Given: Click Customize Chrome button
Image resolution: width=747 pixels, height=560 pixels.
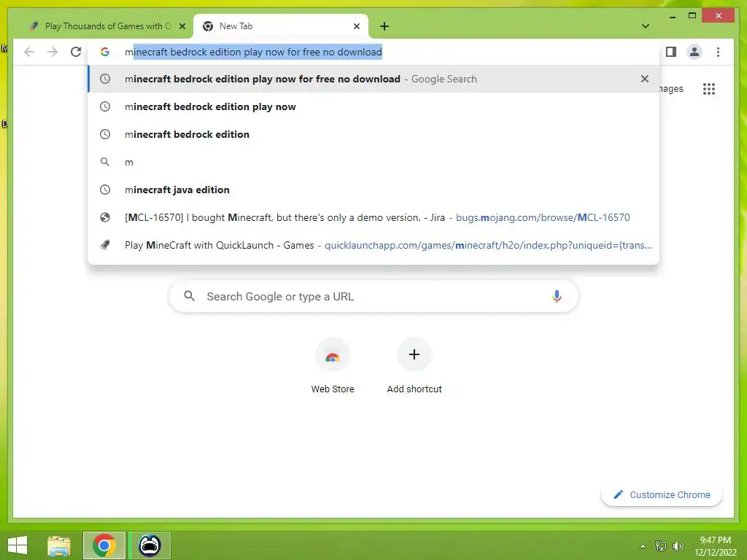Looking at the screenshot, I should 661,495.
